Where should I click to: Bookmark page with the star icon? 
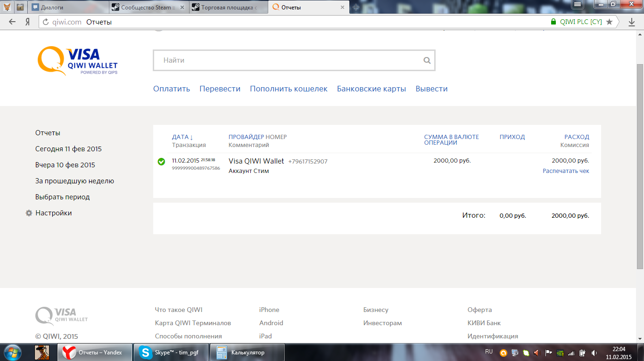610,22
